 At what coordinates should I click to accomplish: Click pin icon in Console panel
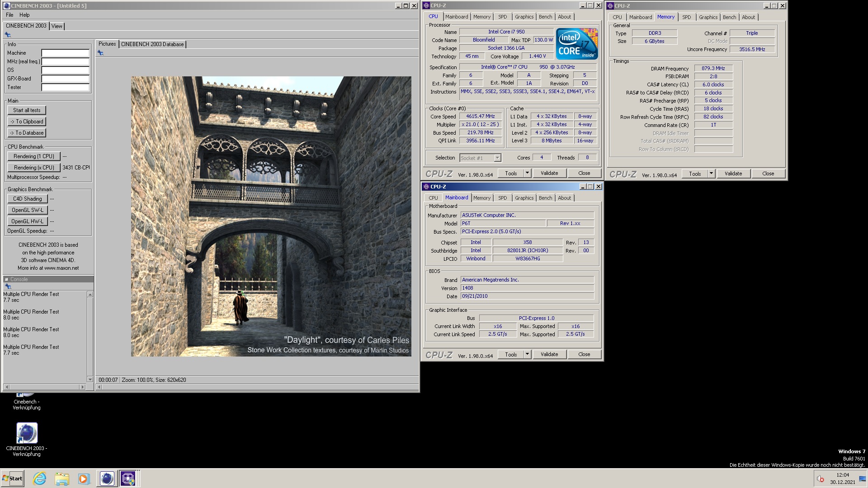[8, 286]
